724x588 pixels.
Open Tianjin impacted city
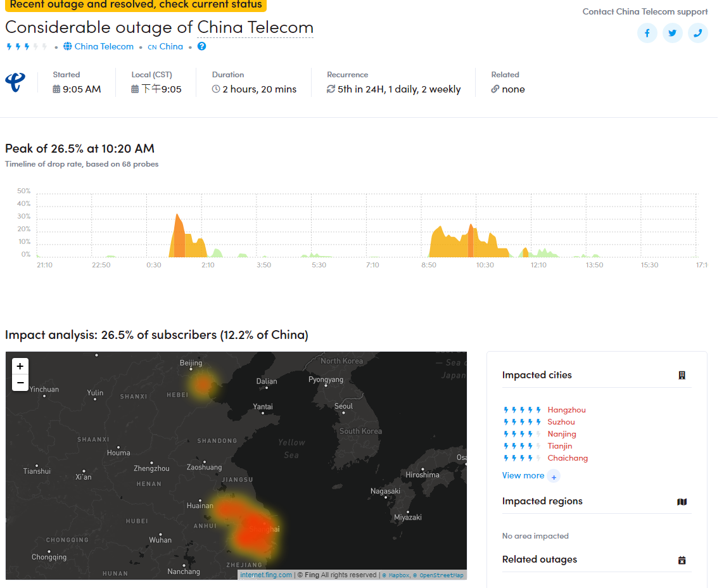[x=559, y=445]
